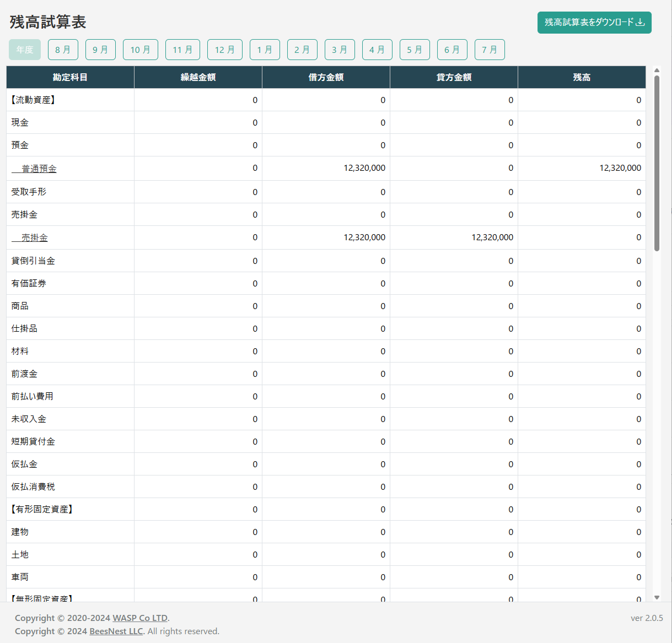Select the 預金 row label
This screenshot has width=672, height=643.
pos(20,145)
